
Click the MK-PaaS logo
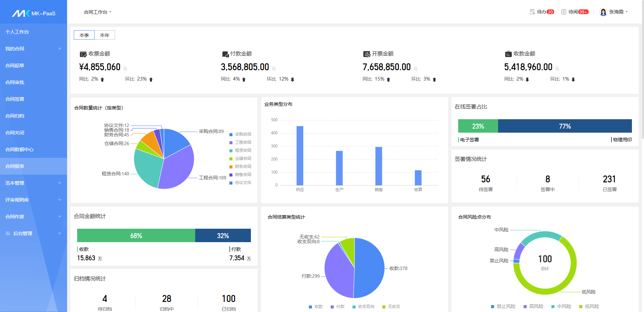tap(34, 13)
